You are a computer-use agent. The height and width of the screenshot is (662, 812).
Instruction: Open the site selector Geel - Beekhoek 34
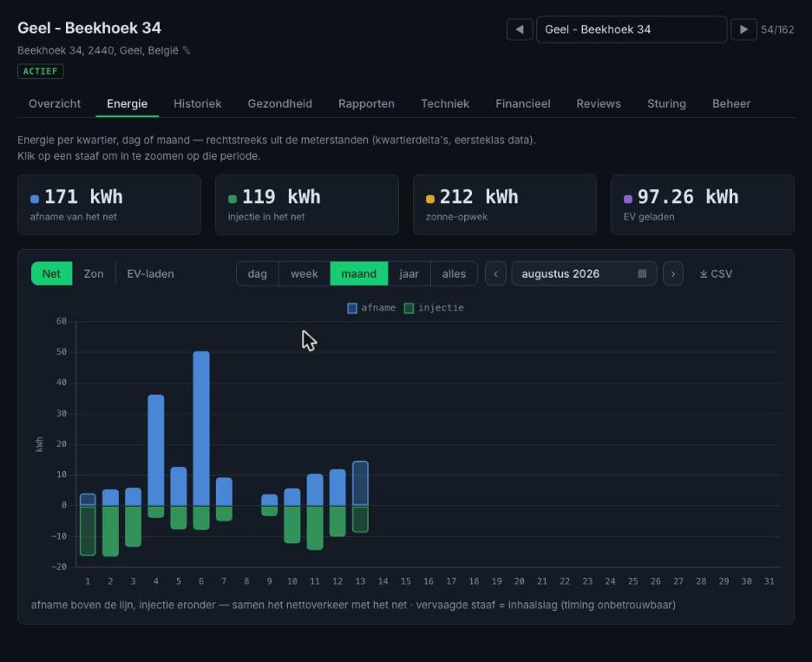pyautogui.click(x=632, y=29)
